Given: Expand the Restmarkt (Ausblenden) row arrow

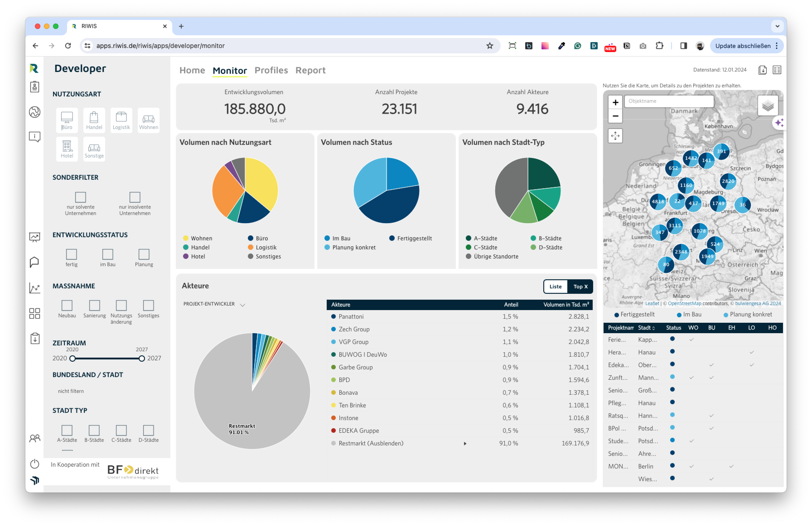Looking at the screenshot, I should point(465,444).
